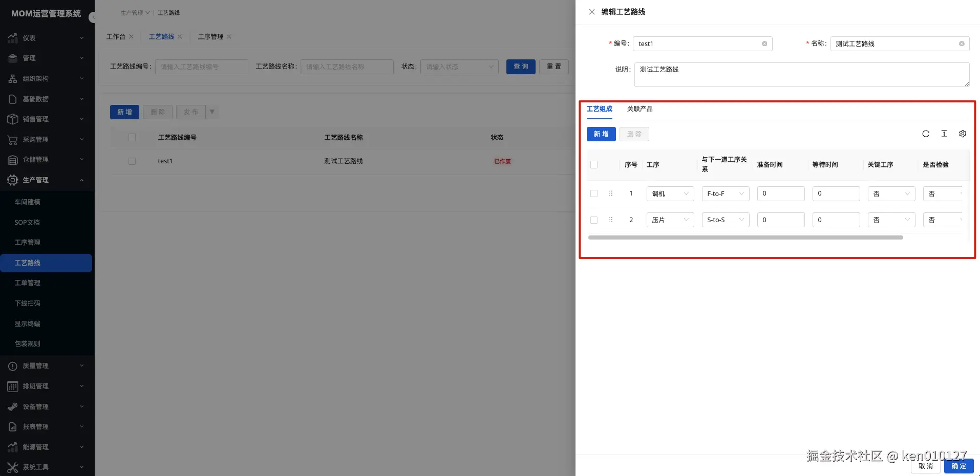
Task: Close the 工作台 tab
Action: [131, 36]
